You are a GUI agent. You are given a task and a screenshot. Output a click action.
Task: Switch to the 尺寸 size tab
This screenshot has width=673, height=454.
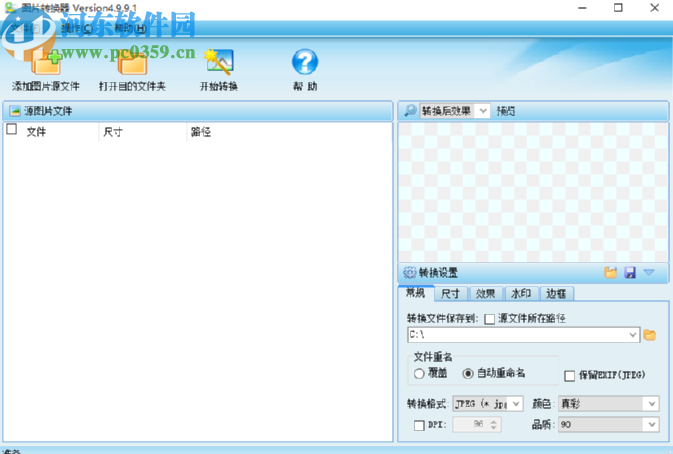[450, 294]
